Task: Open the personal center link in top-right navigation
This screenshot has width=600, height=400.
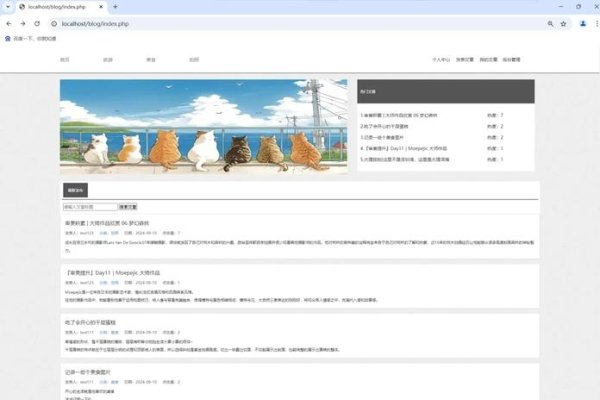Action: tap(440, 60)
